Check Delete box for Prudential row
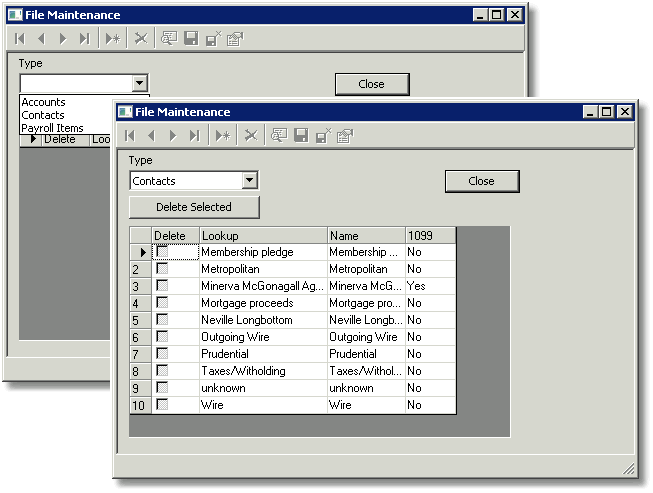Viewport: 653px width, 493px height. click(162, 354)
